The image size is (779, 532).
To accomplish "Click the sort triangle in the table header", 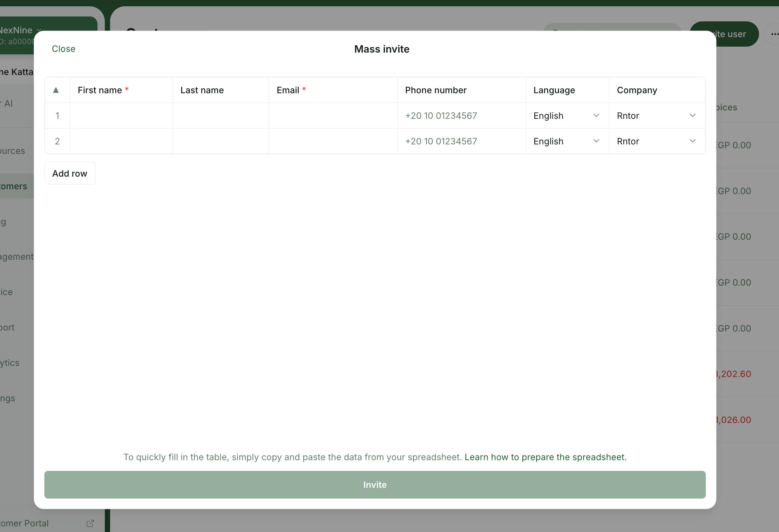I will click(x=56, y=90).
